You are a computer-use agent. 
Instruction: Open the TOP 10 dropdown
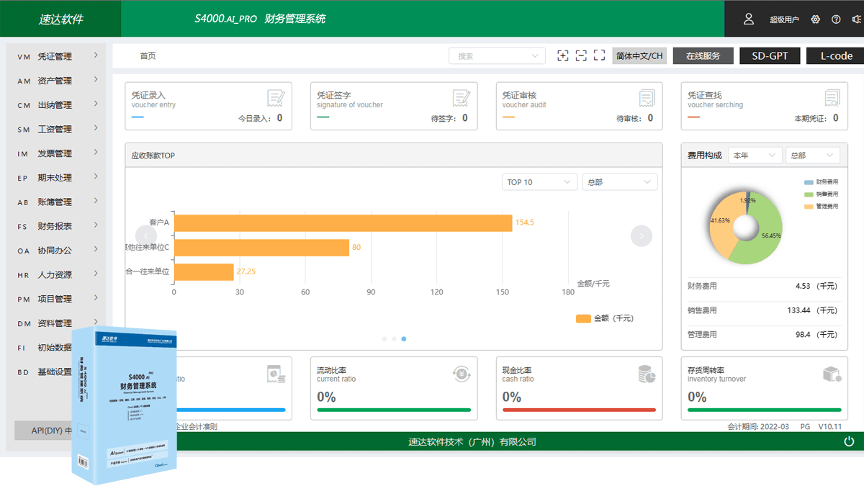coord(539,181)
